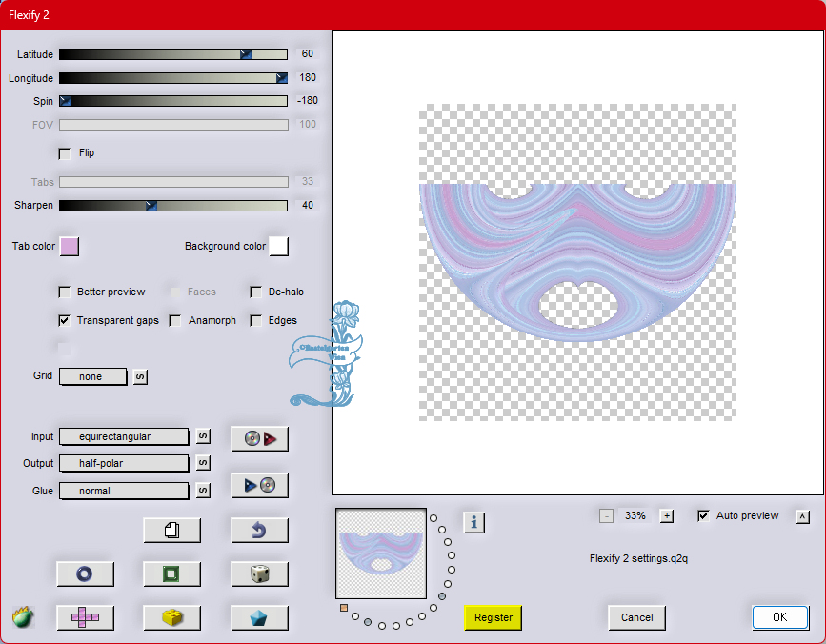The width and height of the screenshot is (826, 644).
Task: Click the undo arrow button
Action: click(x=260, y=530)
